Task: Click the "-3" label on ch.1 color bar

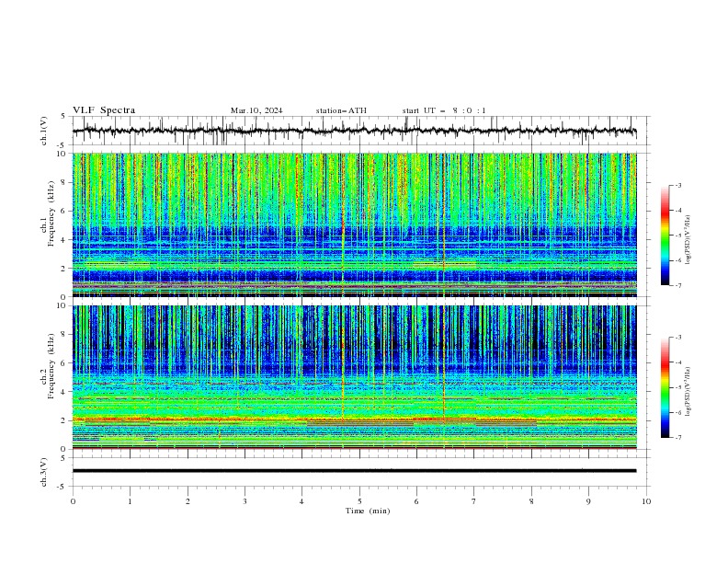Action: (678, 185)
